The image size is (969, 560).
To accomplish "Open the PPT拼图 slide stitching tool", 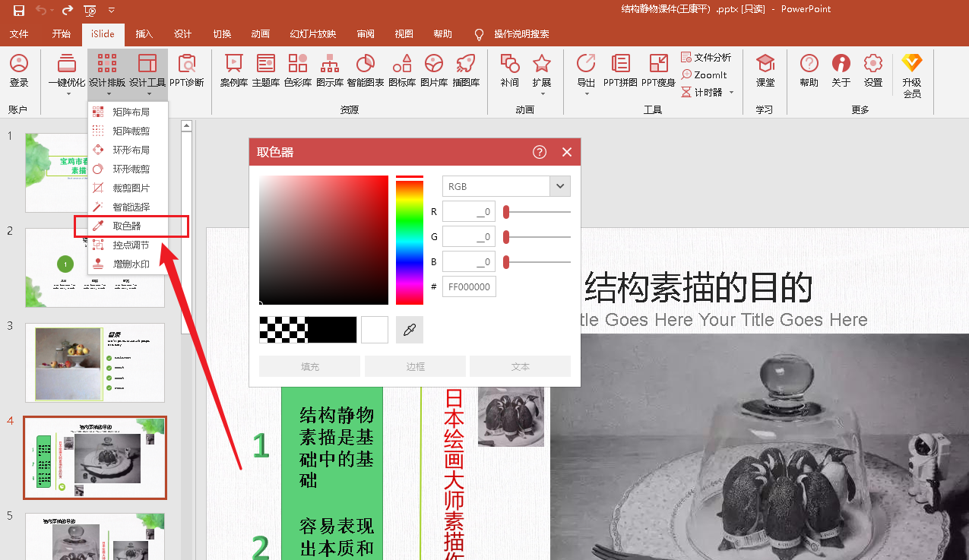I will tap(620, 71).
